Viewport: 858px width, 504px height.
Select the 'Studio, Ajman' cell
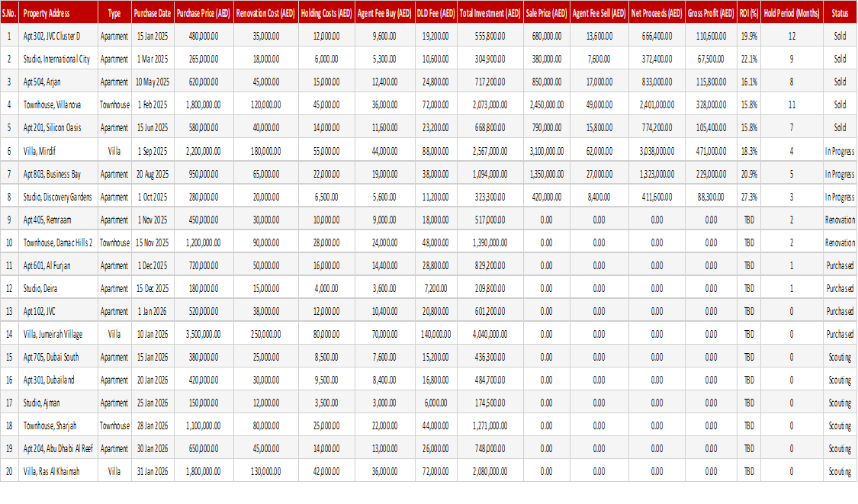[58, 403]
